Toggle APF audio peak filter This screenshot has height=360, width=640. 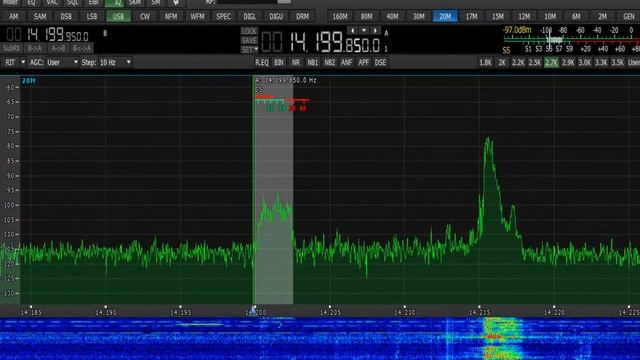pos(363,62)
